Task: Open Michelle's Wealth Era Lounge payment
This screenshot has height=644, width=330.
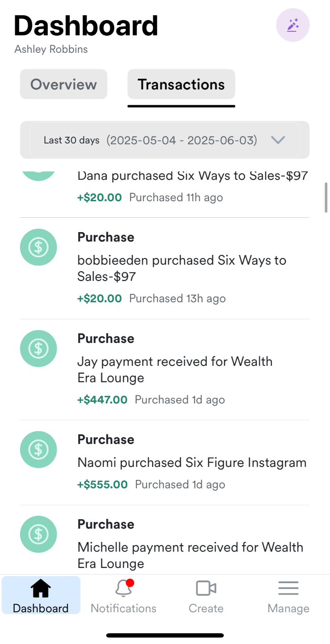Action: tap(190, 555)
